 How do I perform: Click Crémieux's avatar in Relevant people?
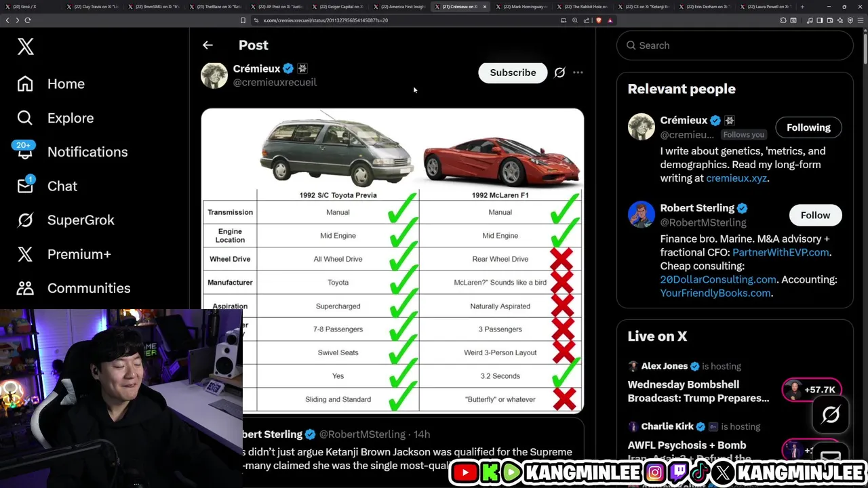point(641,127)
